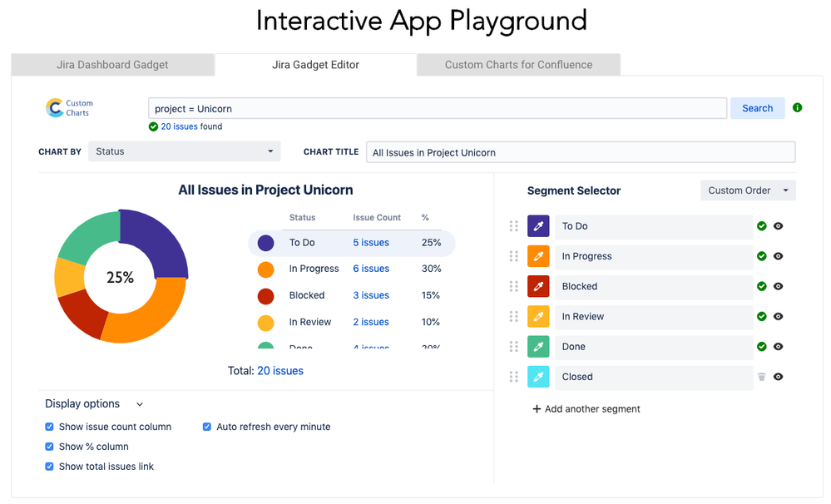Click the green check next to 20 issues found

click(151, 126)
